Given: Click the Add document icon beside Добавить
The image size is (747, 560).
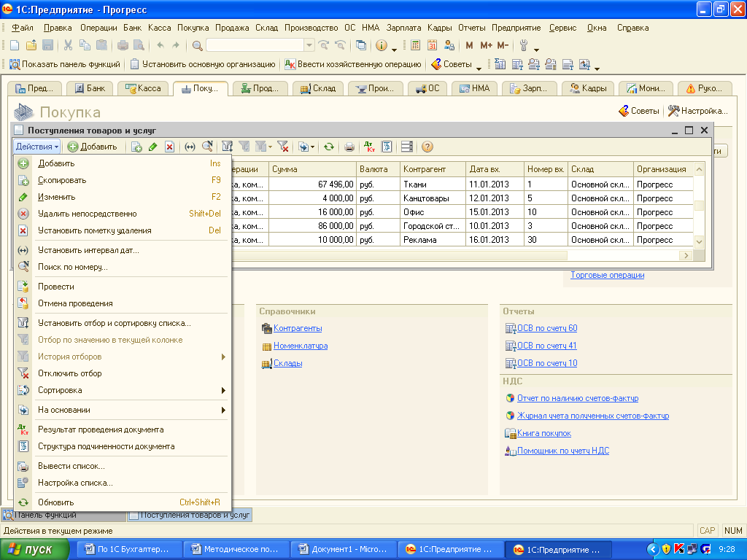Looking at the screenshot, I should click(x=72, y=147).
